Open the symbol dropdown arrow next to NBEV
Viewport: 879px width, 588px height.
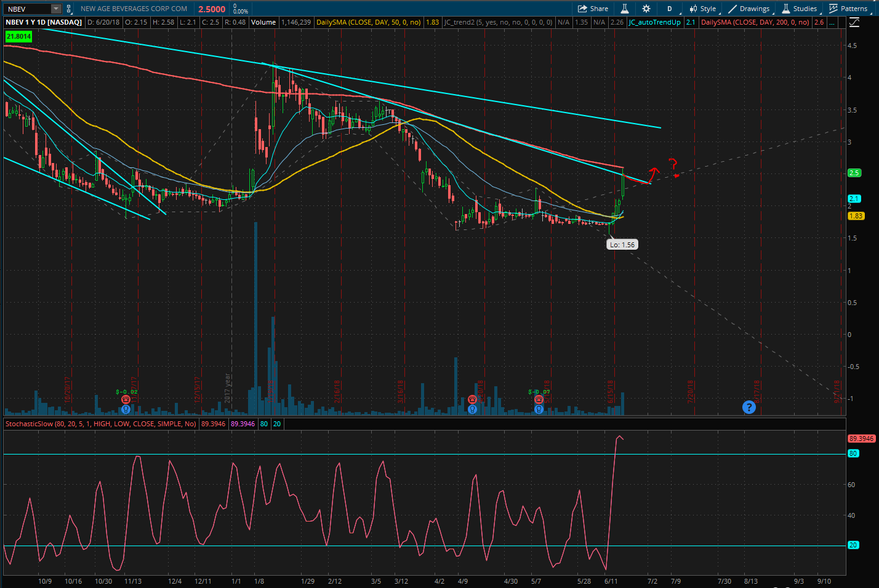click(x=56, y=9)
